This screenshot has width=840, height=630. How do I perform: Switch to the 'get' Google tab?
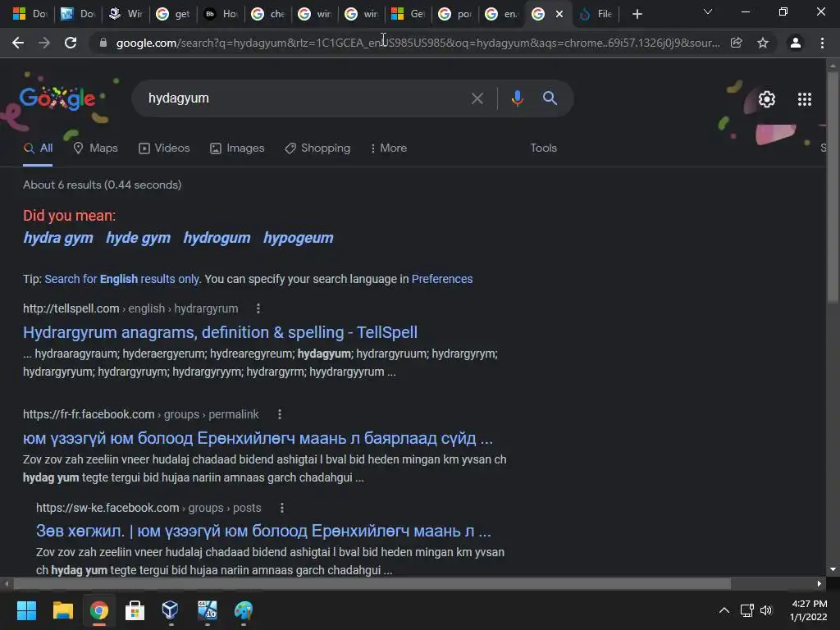pyautogui.click(x=174, y=15)
